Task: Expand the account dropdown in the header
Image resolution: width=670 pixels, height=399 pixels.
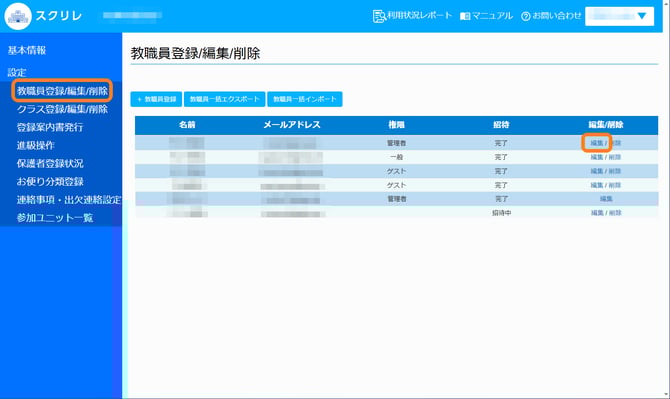Action: click(619, 16)
